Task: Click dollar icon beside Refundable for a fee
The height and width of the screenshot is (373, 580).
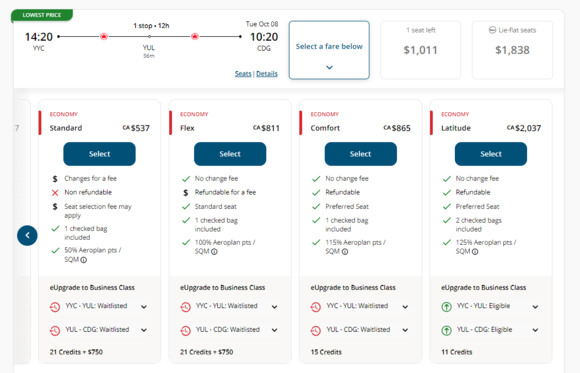Action: click(186, 192)
